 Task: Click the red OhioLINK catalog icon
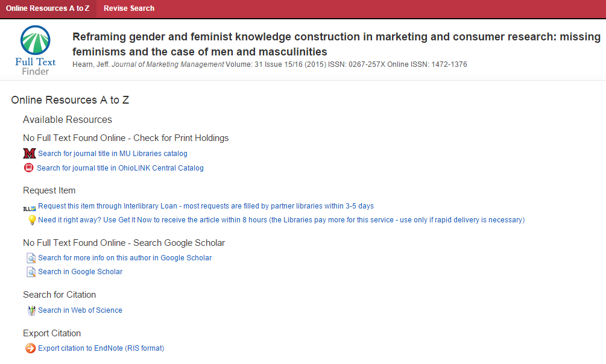click(x=28, y=168)
